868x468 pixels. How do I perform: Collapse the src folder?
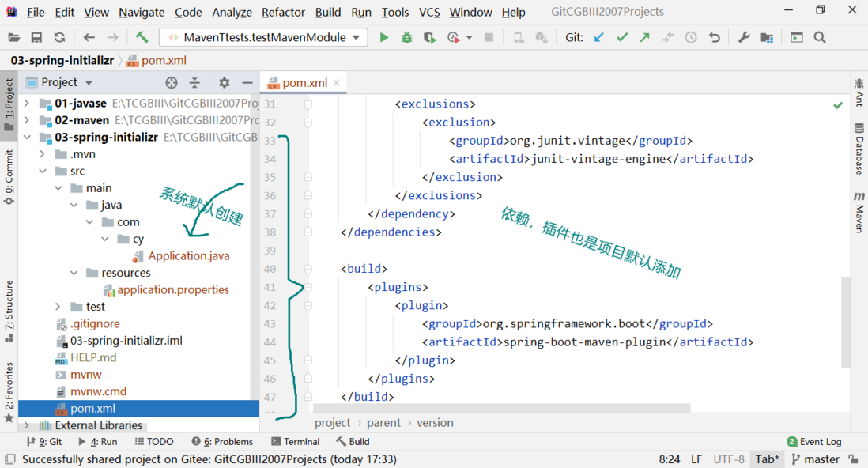coord(42,171)
